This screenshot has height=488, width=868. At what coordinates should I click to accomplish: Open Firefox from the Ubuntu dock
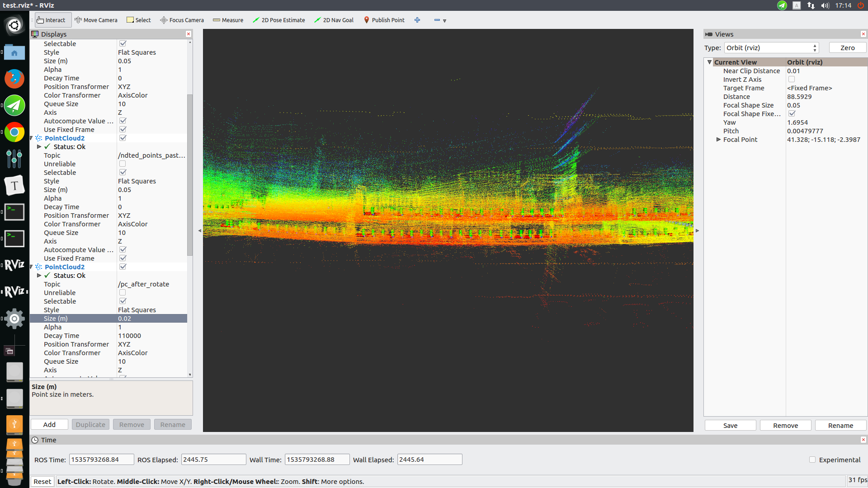click(14, 79)
